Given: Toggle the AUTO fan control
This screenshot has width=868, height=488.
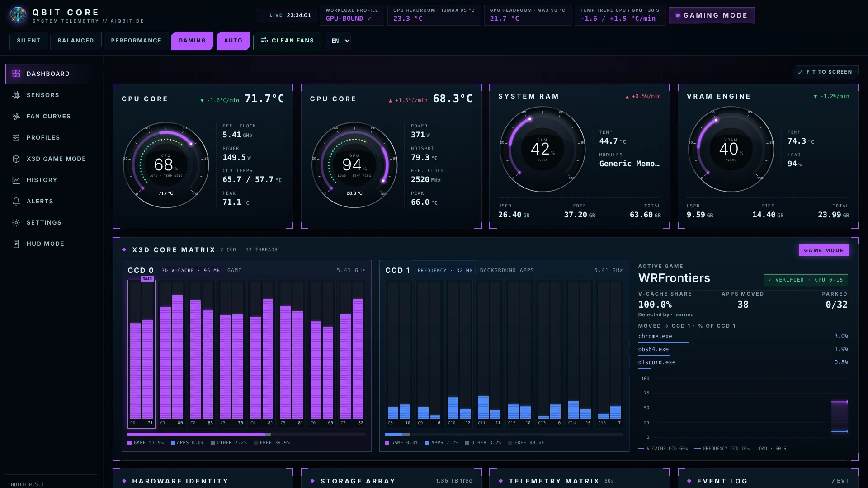Looking at the screenshot, I should pos(233,41).
